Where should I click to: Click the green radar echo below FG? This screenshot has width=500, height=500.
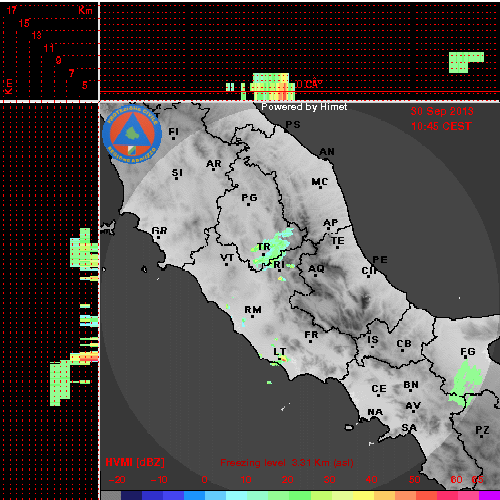[466, 383]
